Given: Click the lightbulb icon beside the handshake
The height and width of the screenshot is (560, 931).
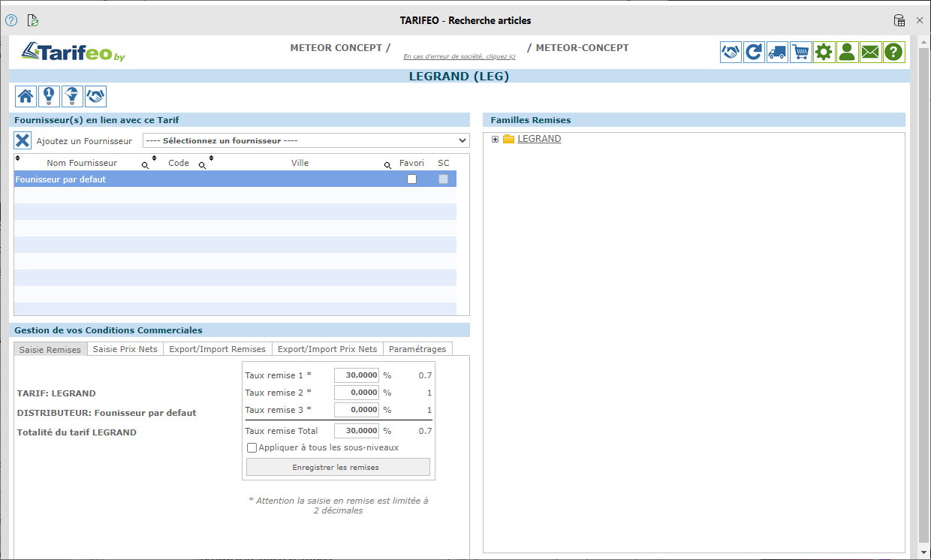Looking at the screenshot, I should [x=72, y=96].
